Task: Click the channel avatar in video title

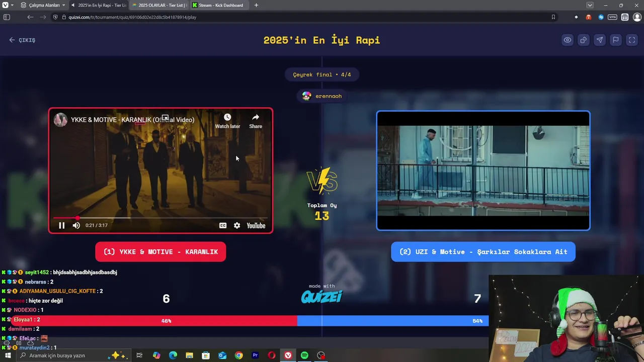Action: 61,120
